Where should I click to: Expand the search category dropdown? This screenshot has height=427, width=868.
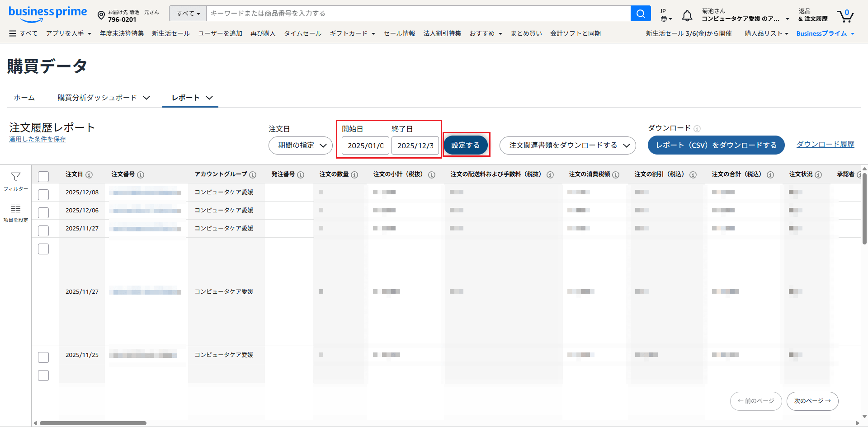point(188,14)
